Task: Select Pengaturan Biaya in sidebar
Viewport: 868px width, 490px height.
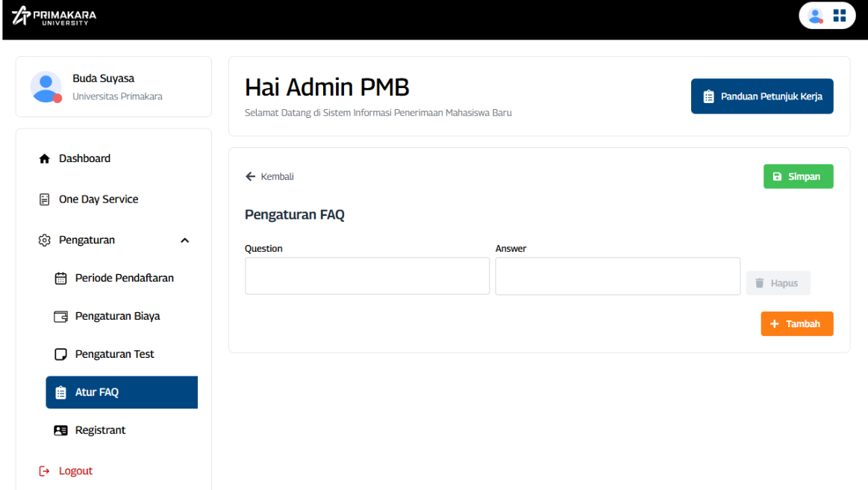Action: tap(117, 316)
